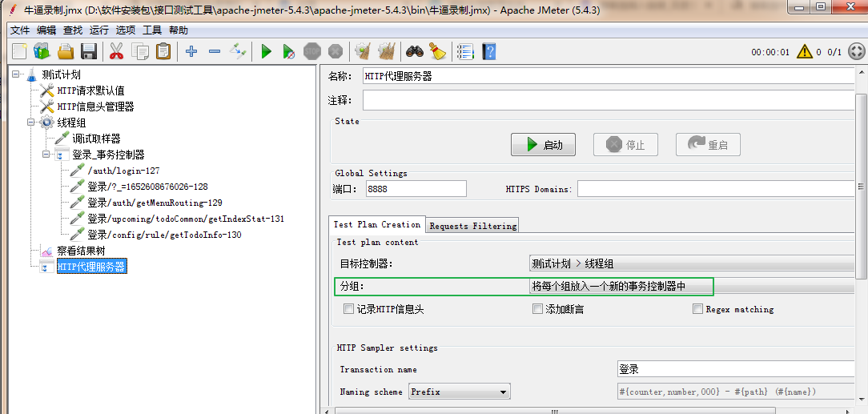This screenshot has height=414, width=868.
Task: Open the 编辑 menu
Action: point(46,30)
